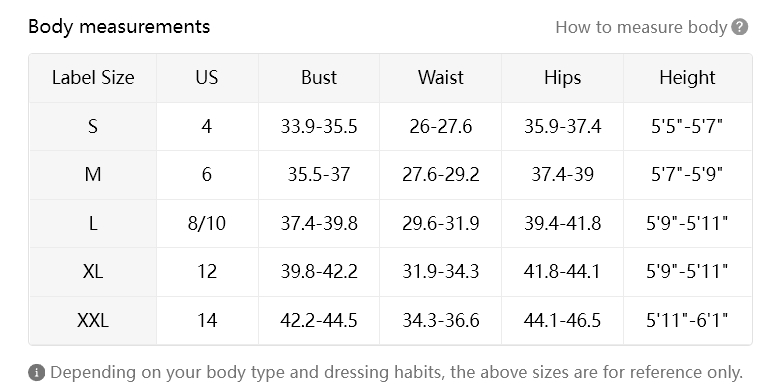Click the question mark help icon
The width and height of the screenshot is (780, 391).
tap(740, 27)
